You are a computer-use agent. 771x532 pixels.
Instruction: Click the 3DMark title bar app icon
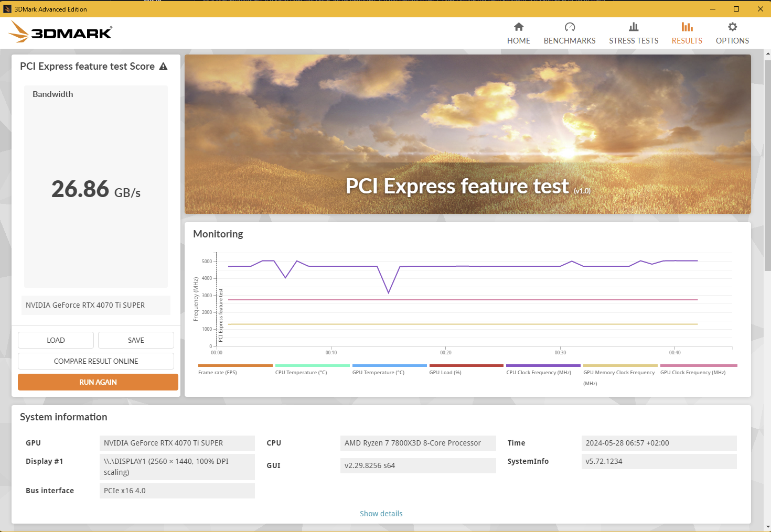(7, 9)
